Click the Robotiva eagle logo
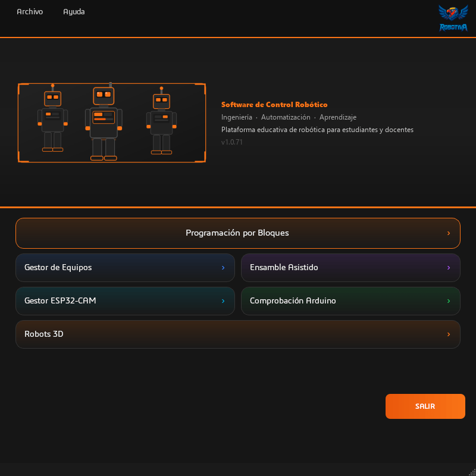476x476 pixels. tap(453, 18)
